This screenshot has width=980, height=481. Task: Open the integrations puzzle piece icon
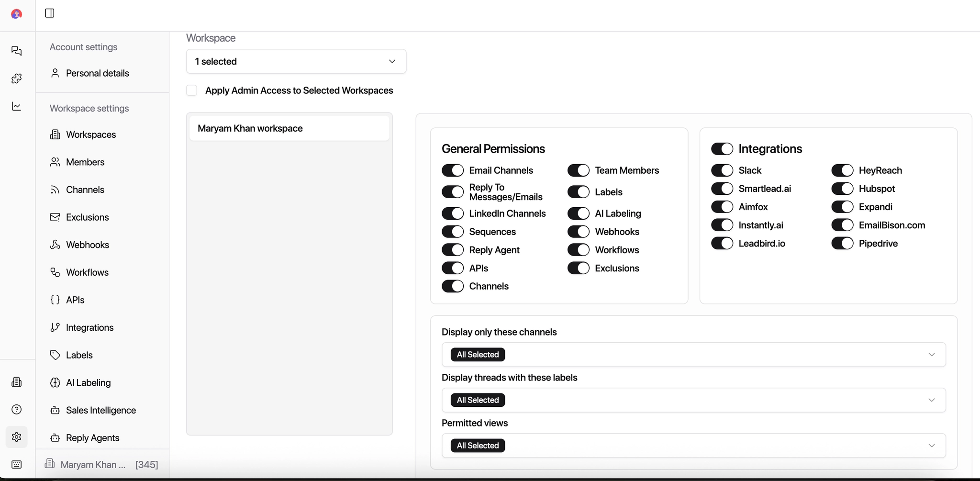coord(17,78)
